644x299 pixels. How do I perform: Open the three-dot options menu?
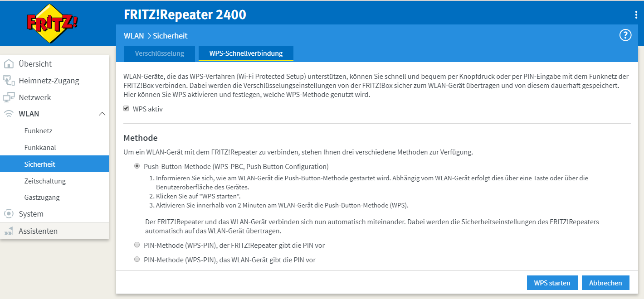[636, 14]
